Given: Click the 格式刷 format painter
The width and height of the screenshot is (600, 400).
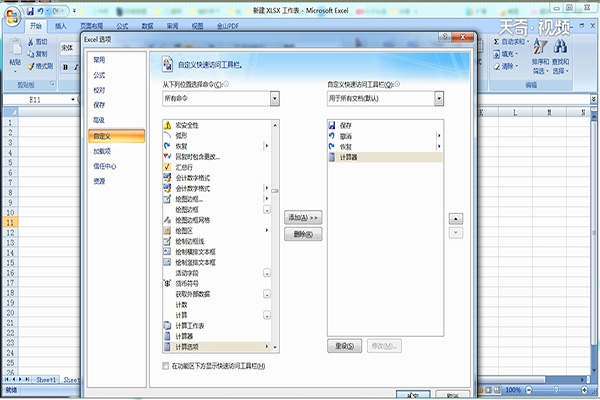Looking at the screenshot, I should 40,66.
